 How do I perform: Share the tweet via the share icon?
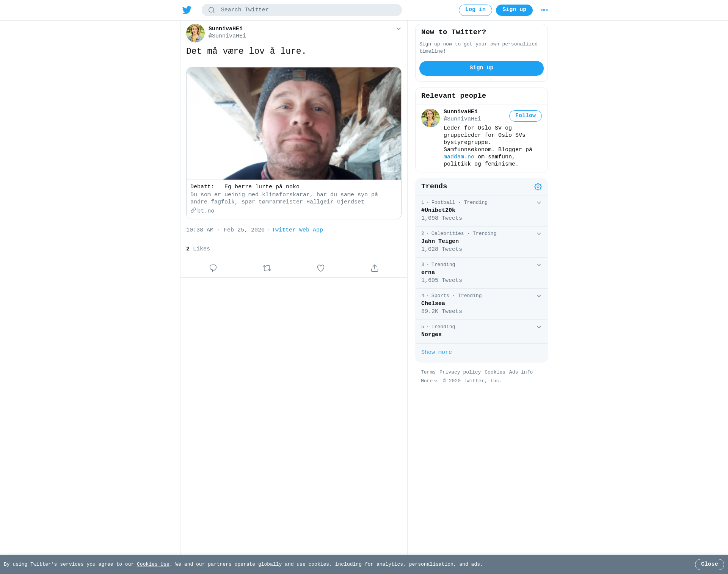(375, 268)
